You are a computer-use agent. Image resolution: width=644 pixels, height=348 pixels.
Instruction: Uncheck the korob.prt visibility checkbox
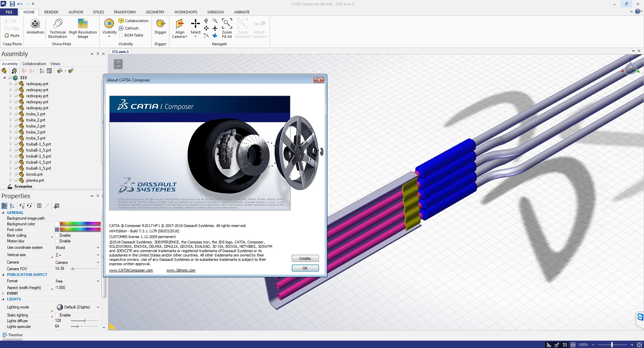(x=16, y=174)
